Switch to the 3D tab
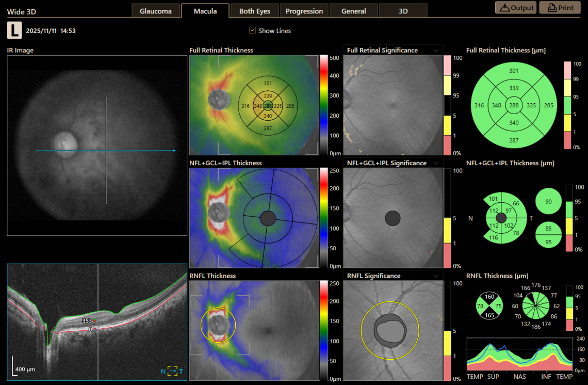Image resolution: width=588 pixels, height=385 pixels. pyautogui.click(x=403, y=10)
